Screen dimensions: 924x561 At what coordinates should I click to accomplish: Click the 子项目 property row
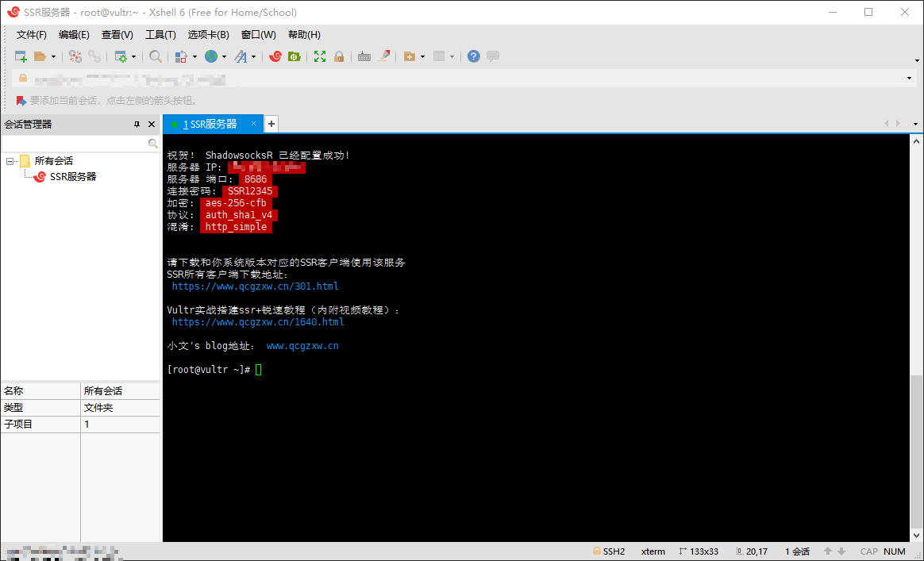pyautogui.click(x=80, y=425)
